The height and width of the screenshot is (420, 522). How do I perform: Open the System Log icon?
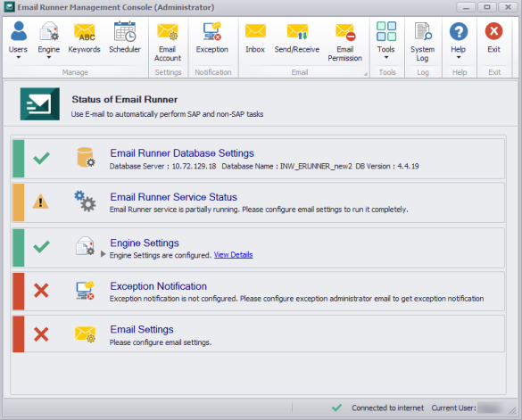tap(422, 31)
